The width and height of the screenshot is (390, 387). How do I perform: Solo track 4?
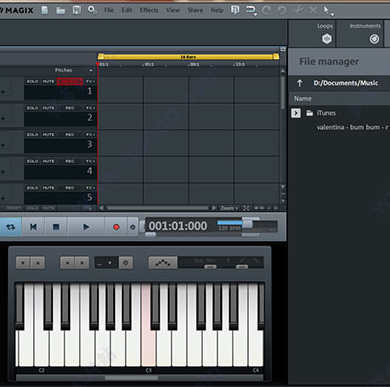32,161
